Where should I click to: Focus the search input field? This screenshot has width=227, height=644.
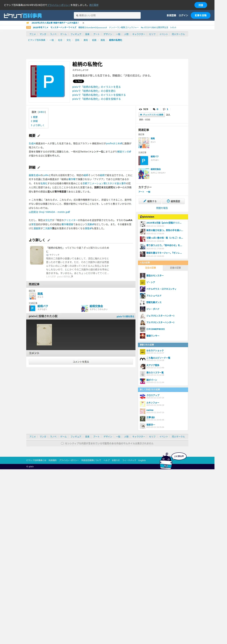(107, 16)
